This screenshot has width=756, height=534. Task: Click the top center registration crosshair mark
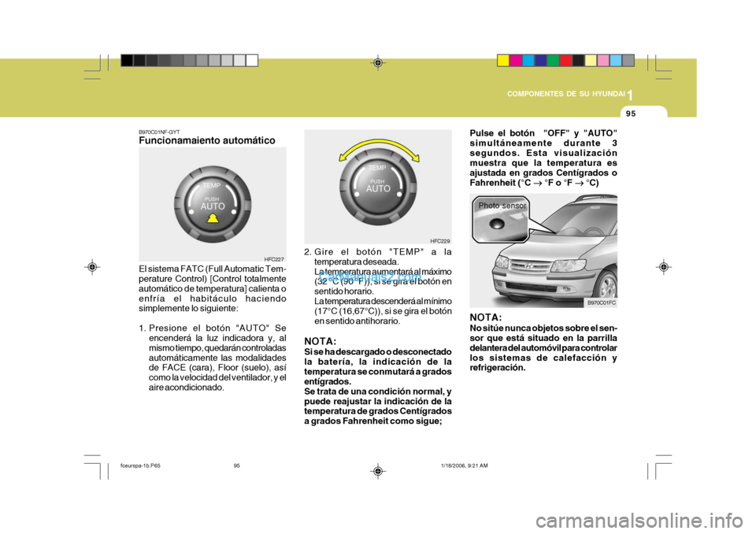pyautogui.click(x=378, y=63)
